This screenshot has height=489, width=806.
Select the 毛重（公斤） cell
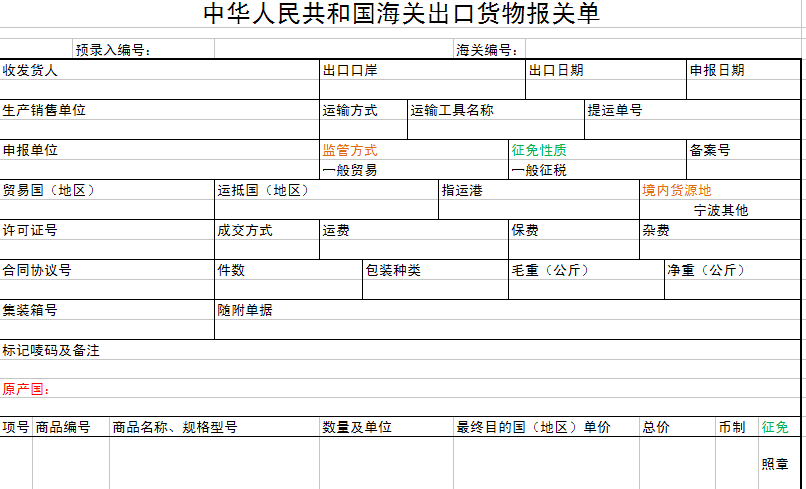point(587,270)
